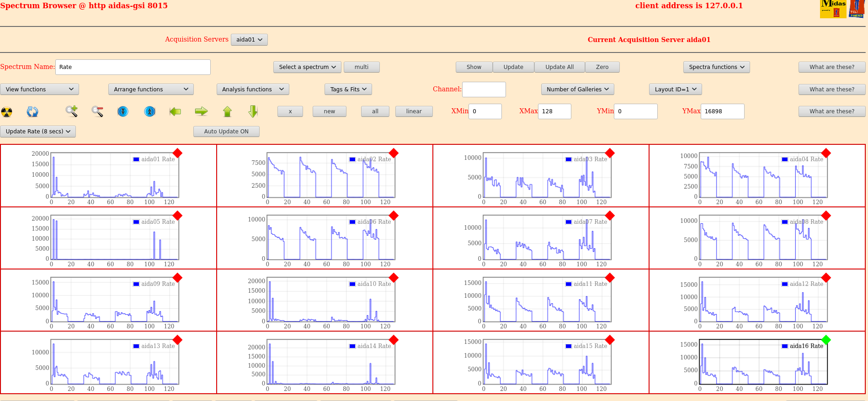Click the blue legend swatch for aida01 Rate

tap(136, 159)
